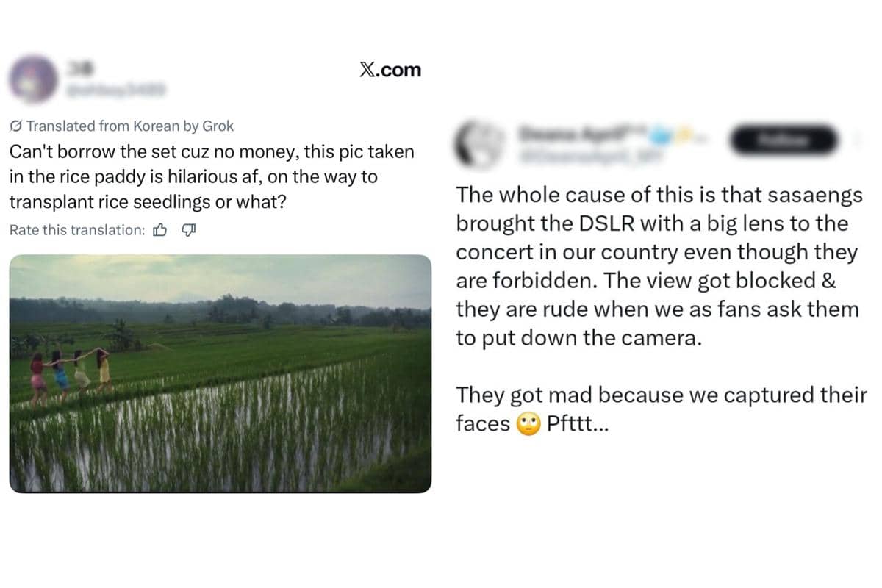
Task: Click the Grok translation icon
Action: tap(15, 126)
